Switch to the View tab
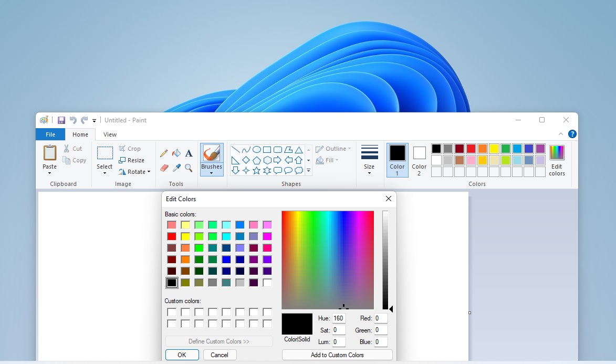The image size is (616, 364). point(110,134)
